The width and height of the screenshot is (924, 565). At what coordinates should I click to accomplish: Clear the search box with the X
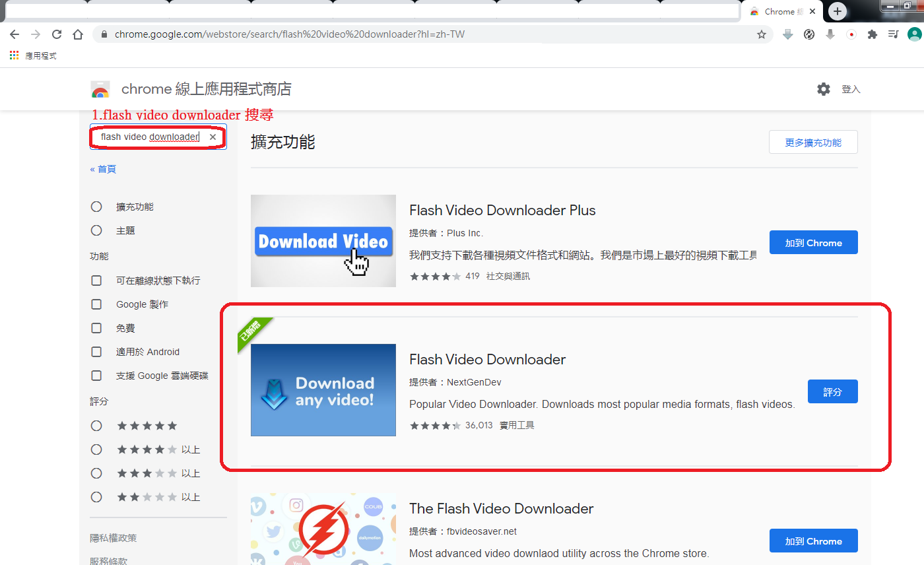pos(213,137)
